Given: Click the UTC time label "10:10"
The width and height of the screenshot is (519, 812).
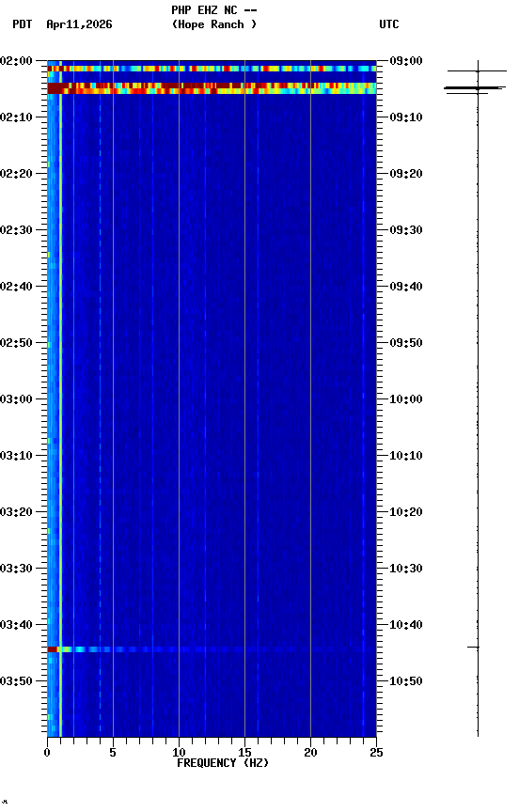Looking at the screenshot, I should (x=406, y=456).
